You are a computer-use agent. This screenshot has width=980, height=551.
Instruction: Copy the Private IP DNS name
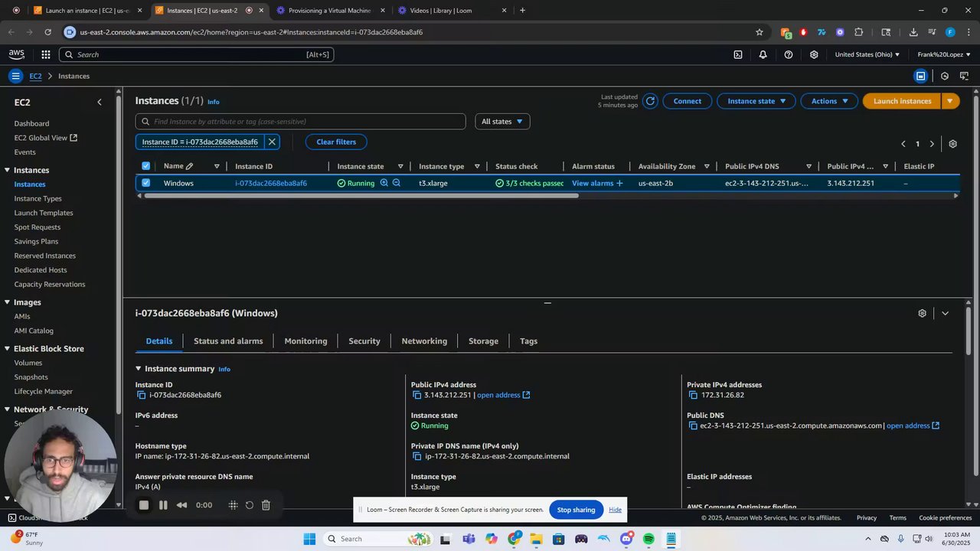tap(416, 456)
